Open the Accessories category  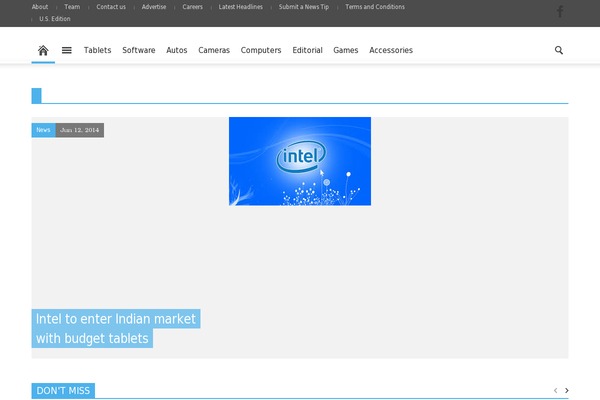point(391,50)
